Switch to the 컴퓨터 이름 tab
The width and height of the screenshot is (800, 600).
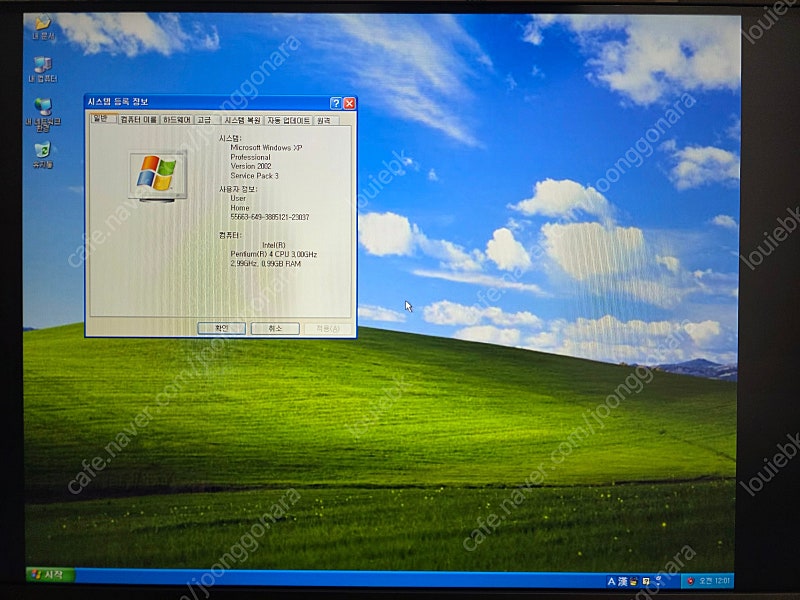coord(138,120)
